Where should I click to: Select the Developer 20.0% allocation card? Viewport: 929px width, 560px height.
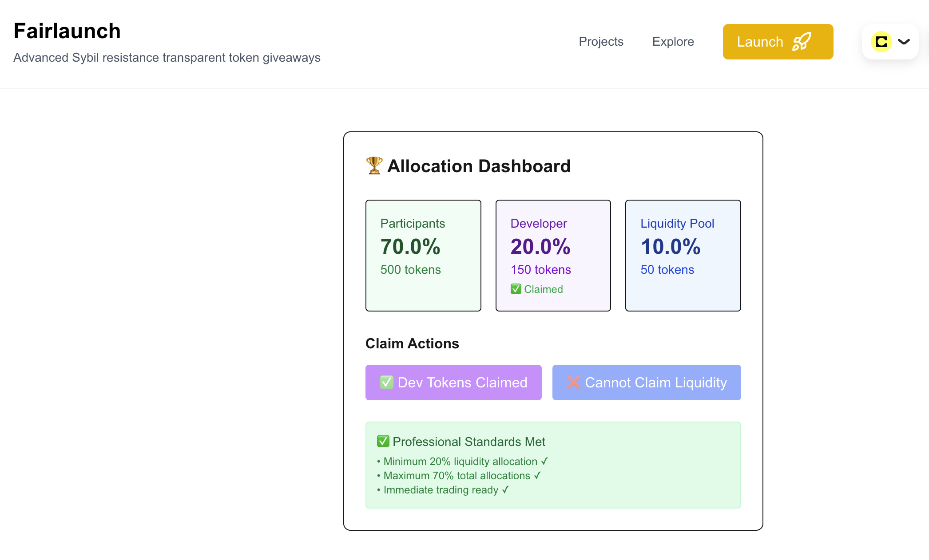coord(553,256)
